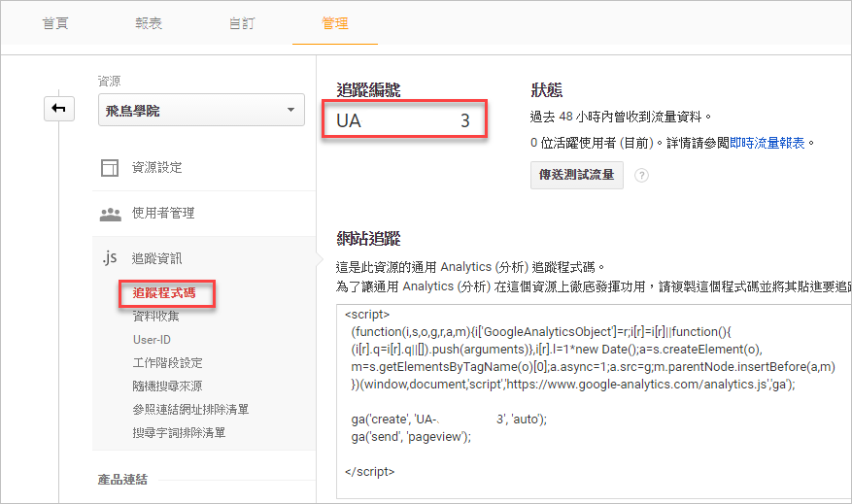Click the .js tracking info icon

click(110, 257)
